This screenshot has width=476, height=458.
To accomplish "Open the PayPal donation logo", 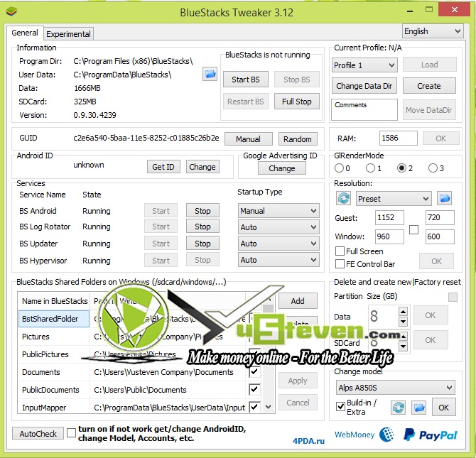I will pyautogui.click(x=430, y=435).
